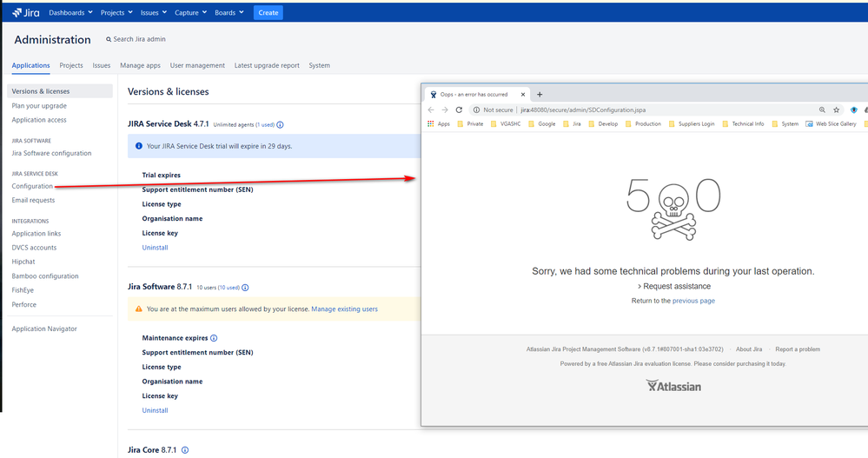This screenshot has width=868, height=458.
Task: Switch to the System admin tab
Action: (x=320, y=65)
